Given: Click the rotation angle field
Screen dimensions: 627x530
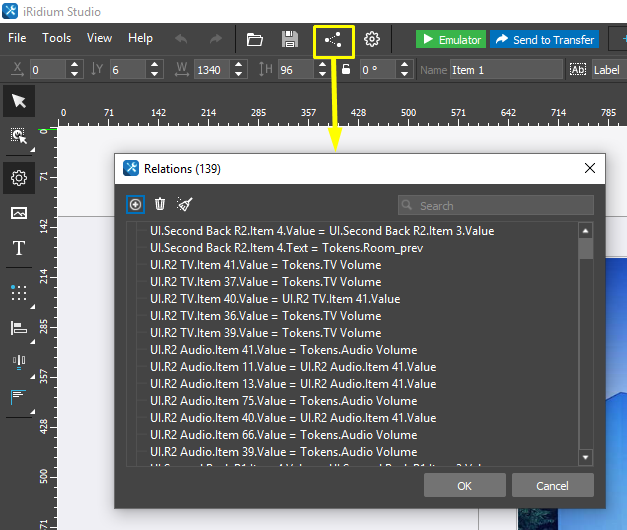Looking at the screenshot, I should 378,70.
